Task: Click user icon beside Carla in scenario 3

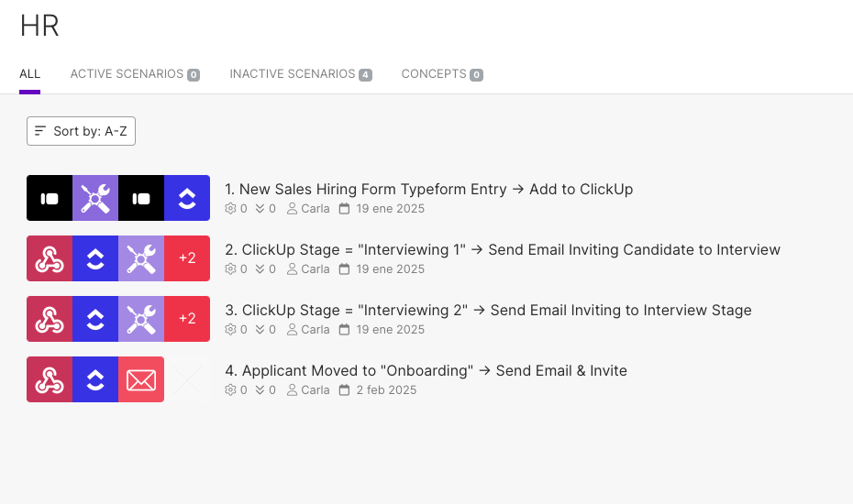Action: click(293, 330)
